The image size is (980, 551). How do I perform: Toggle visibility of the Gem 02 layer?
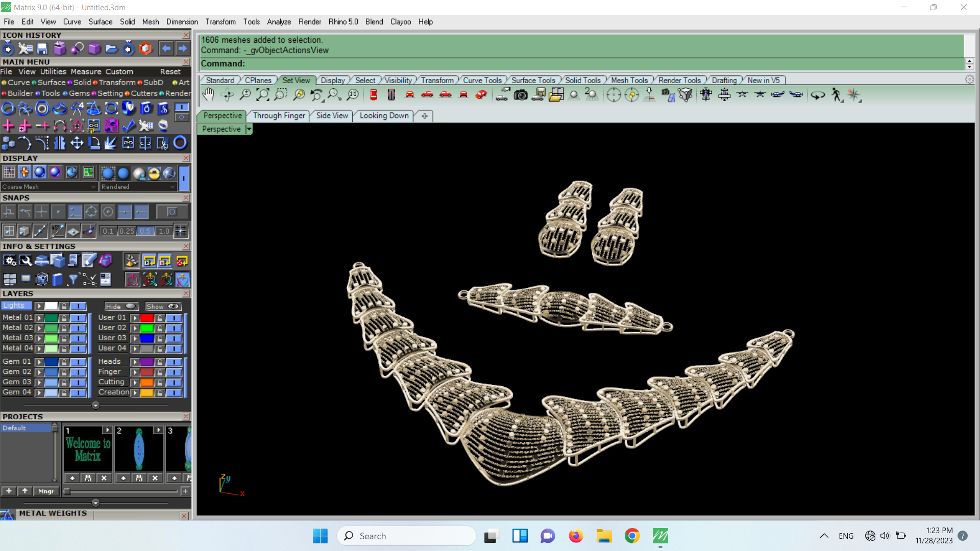(78, 372)
